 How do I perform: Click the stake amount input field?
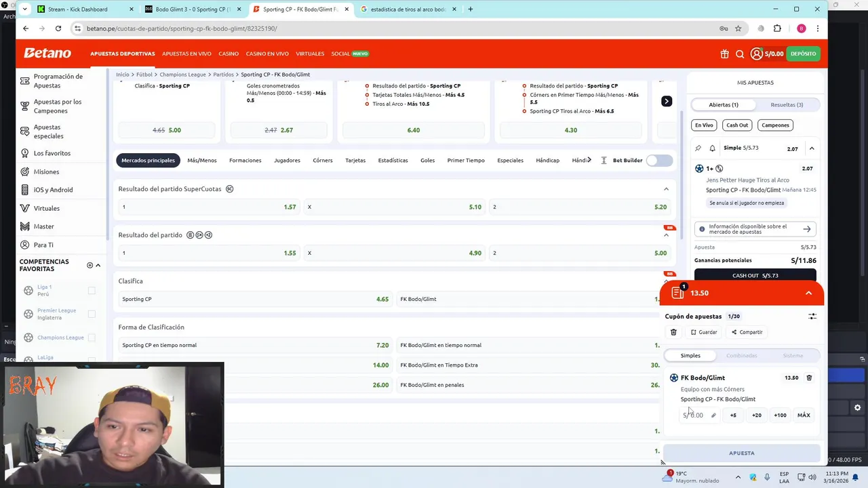[x=700, y=415]
